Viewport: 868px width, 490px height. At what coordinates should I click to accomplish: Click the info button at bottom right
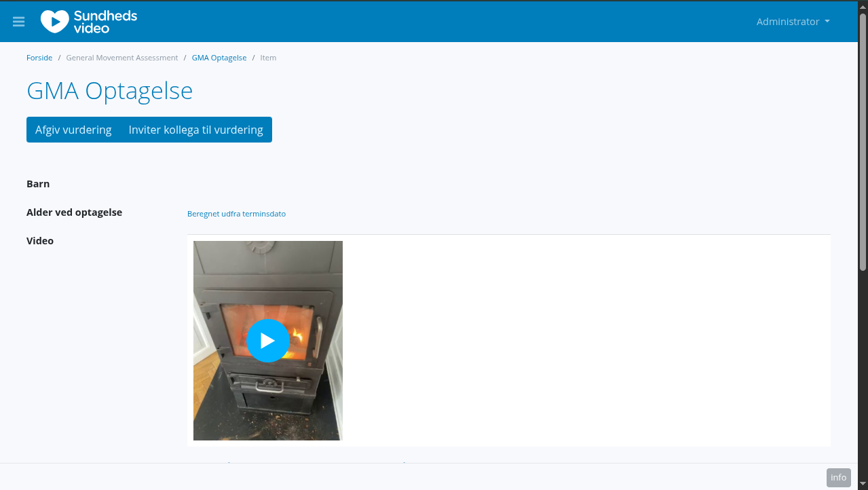pos(839,478)
